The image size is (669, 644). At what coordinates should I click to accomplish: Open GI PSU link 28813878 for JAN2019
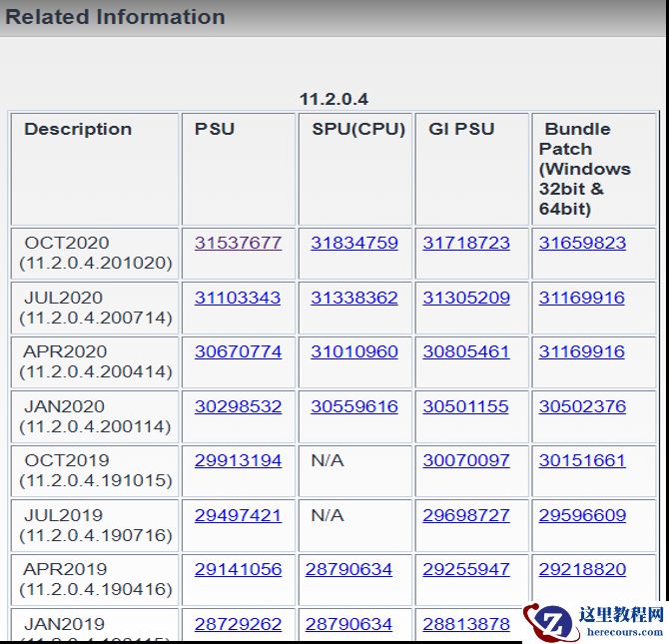click(x=465, y=624)
